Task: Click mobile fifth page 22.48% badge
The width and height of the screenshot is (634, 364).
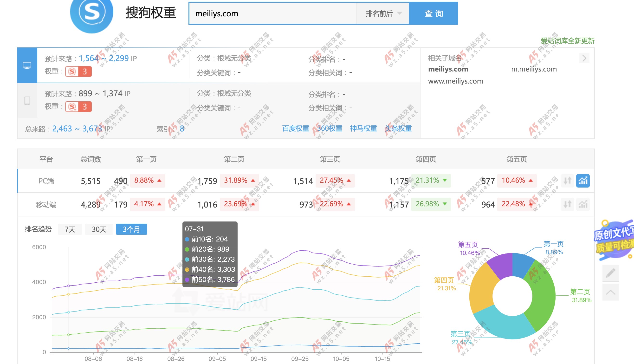Action: (x=517, y=204)
